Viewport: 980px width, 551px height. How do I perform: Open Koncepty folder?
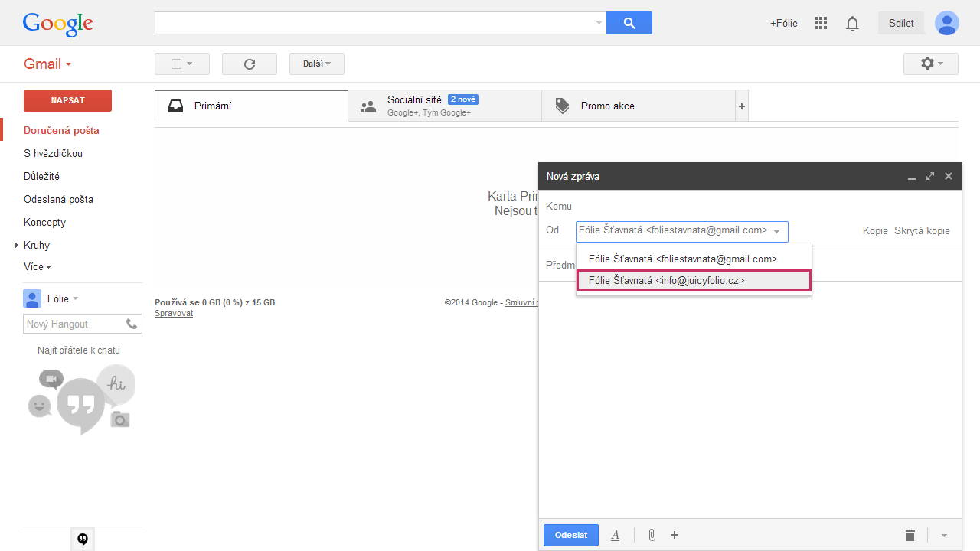tap(44, 222)
